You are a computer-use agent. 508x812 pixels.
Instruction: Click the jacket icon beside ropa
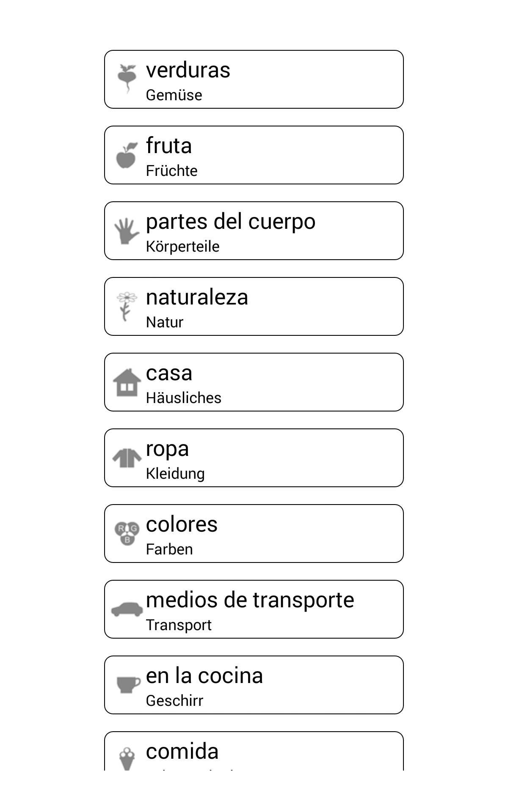click(x=127, y=458)
